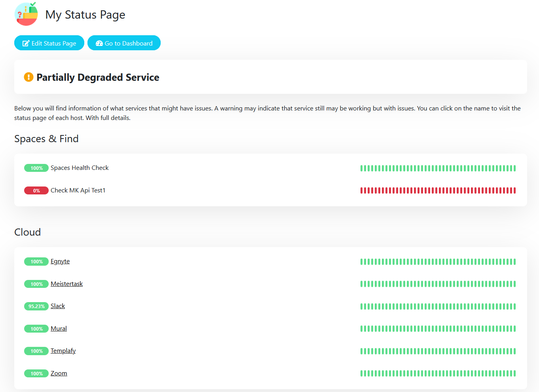
Task: Click the green uptime bar for Spaces Health Check
Action: click(x=438, y=168)
